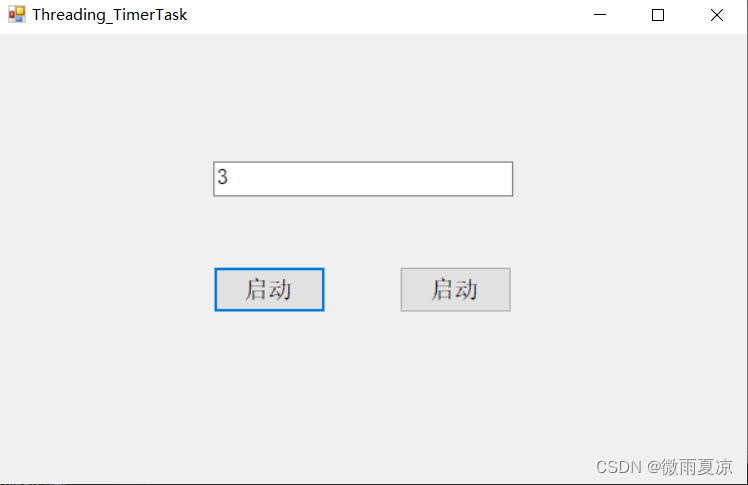The height and width of the screenshot is (485, 748).
Task: Click the CSDN watermark text
Action: pos(618,467)
